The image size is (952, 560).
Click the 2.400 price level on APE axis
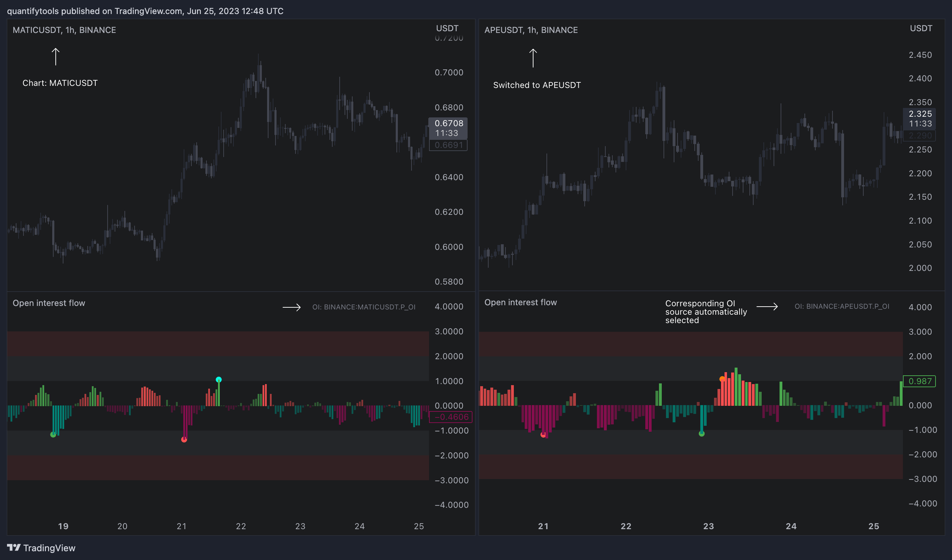(920, 78)
